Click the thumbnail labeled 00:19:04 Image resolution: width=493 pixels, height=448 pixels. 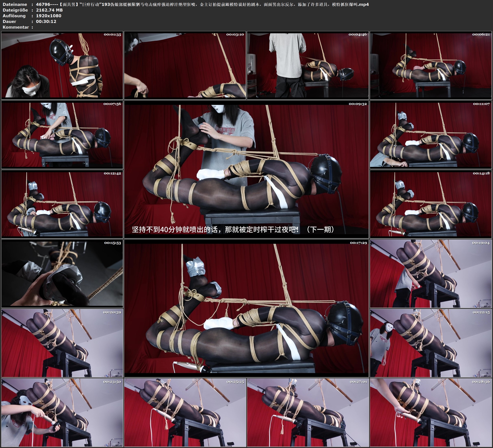click(431, 273)
